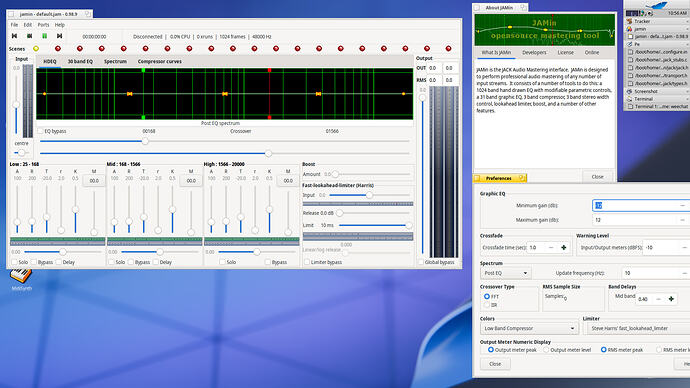Click the Boost Amount slider handle

pos(335,174)
